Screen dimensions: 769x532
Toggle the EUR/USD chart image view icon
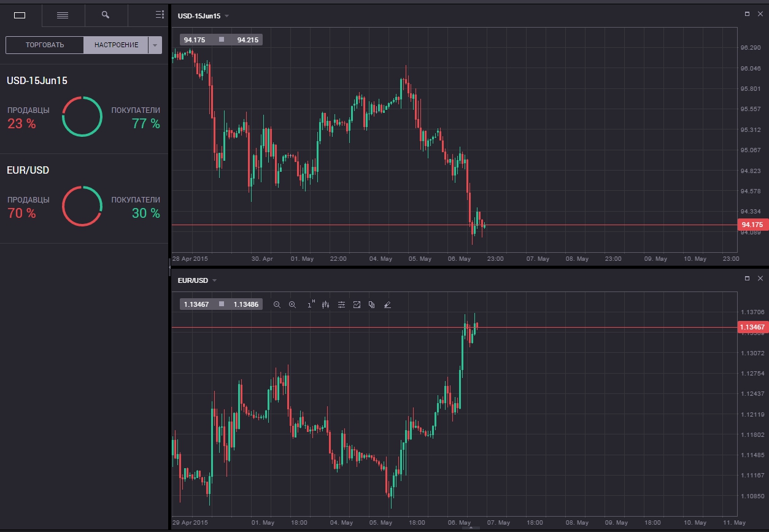point(357,304)
